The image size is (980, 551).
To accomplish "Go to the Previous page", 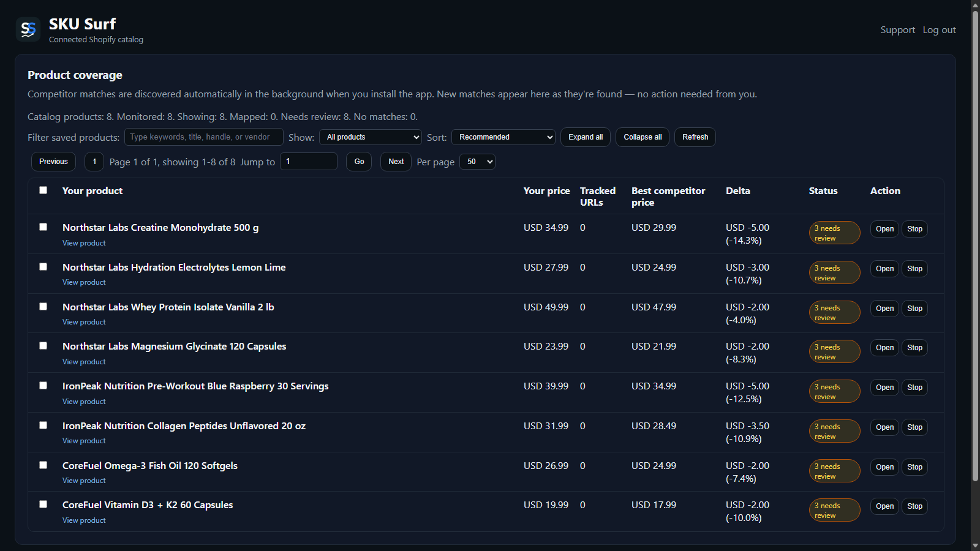I will (x=54, y=162).
